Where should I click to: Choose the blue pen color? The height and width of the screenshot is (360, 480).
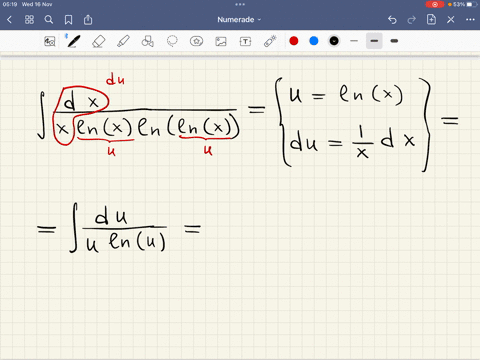coord(314,41)
